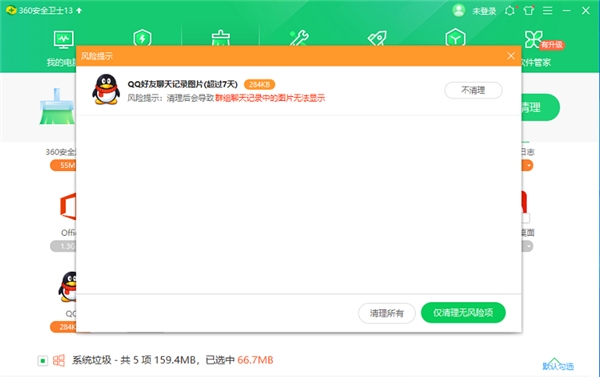Toggle 系统垃圾 checkbox at bottom

(43, 361)
